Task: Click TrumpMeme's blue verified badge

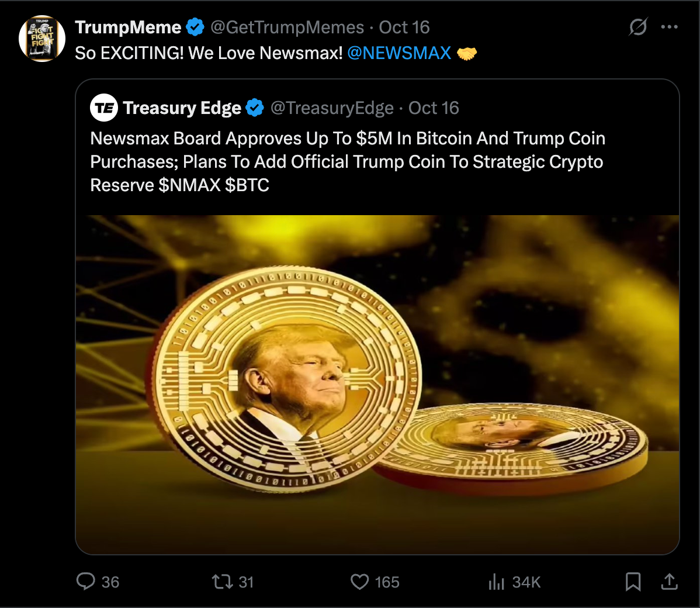Action: (x=195, y=27)
